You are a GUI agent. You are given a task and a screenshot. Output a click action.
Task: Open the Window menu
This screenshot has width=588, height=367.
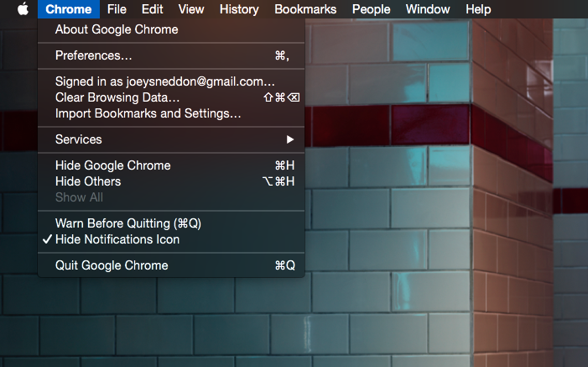[x=428, y=9]
